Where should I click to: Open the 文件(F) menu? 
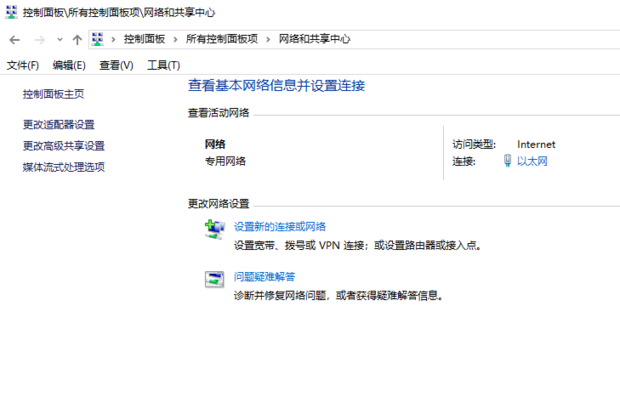pos(23,65)
